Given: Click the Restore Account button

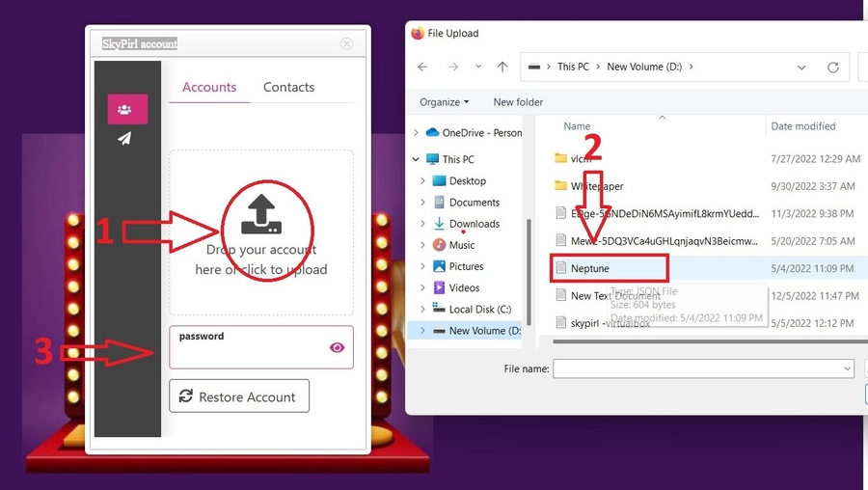Looking at the screenshot, I should [x=239, y=396].
